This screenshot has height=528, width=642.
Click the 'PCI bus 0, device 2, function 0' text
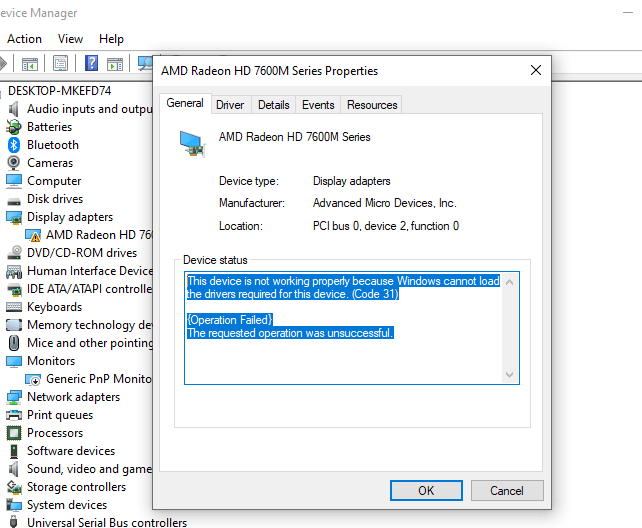tap(386, 226)
